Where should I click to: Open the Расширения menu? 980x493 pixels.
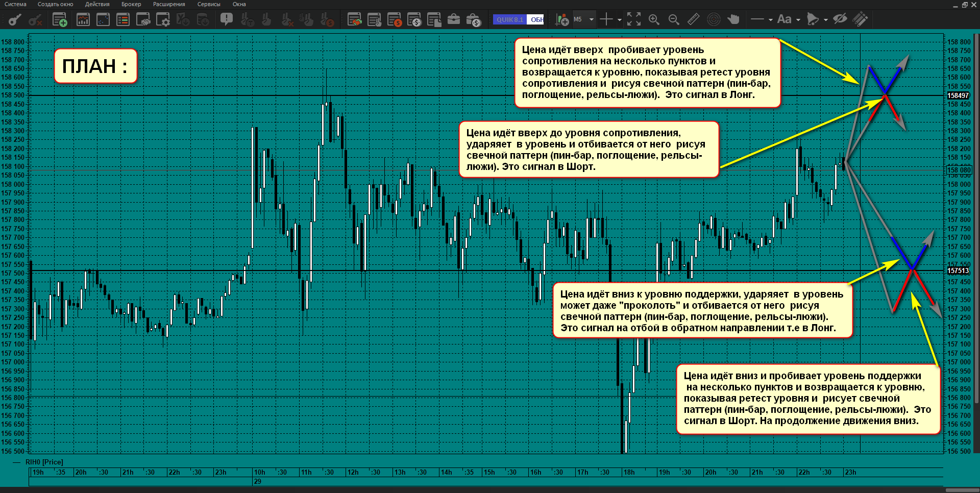click(169, 4)
